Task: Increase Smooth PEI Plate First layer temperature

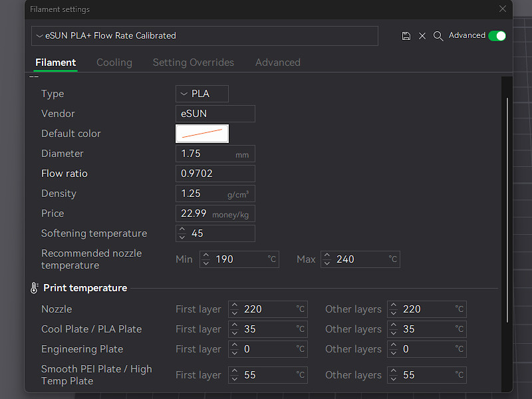Action: pos(235,371)
